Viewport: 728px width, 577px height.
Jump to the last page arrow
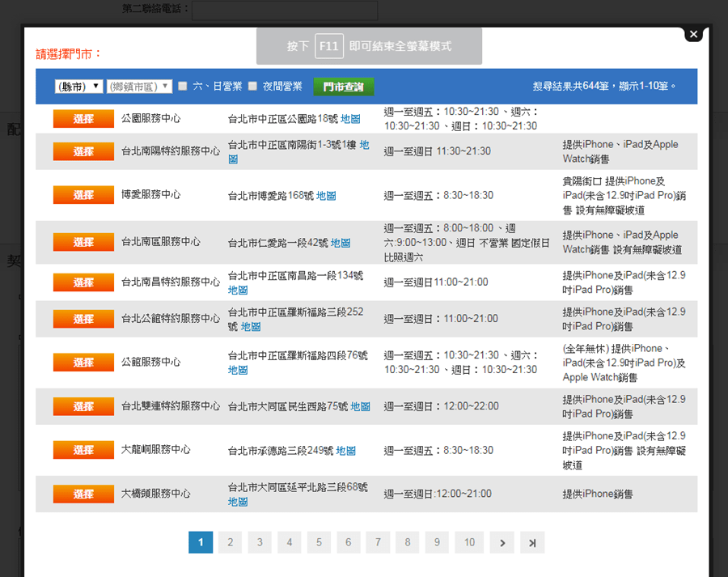pyautogui.click(x=532, y=543)
